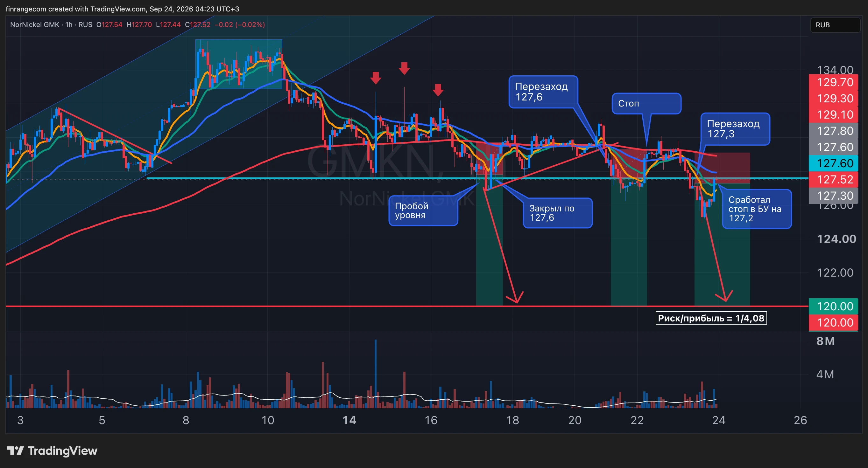The image size is (868, 468).
Task: Click the 'Риск/прибыль = 1/4,08' label
Action: 711,318
